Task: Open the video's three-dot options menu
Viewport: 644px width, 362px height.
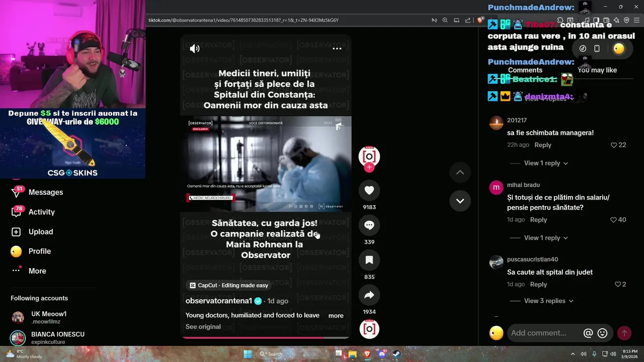Action: click(337, 49)
